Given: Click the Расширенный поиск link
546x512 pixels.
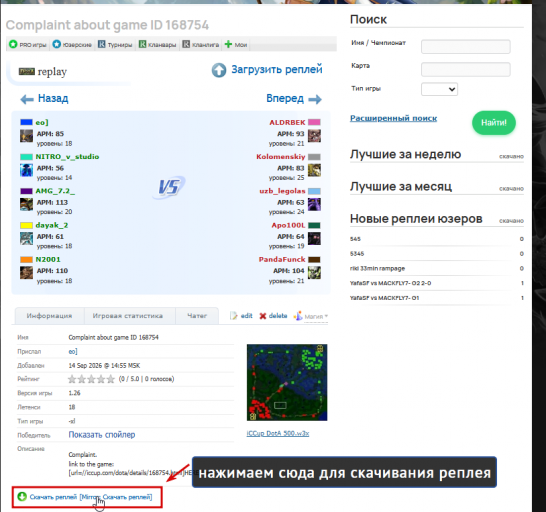Looking at the screenshot, I should (393, 118).
